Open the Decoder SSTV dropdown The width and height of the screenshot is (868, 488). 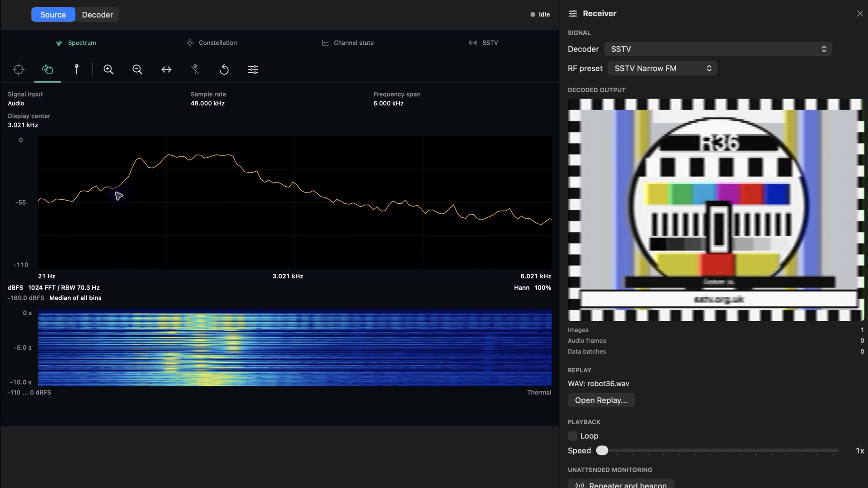click(x=718, y=49)
